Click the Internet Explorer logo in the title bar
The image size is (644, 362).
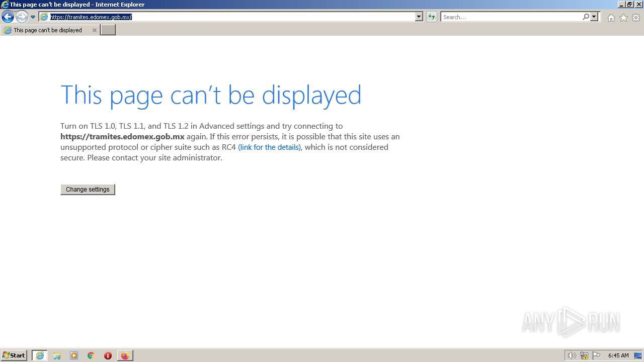click(x=5, y=5)
